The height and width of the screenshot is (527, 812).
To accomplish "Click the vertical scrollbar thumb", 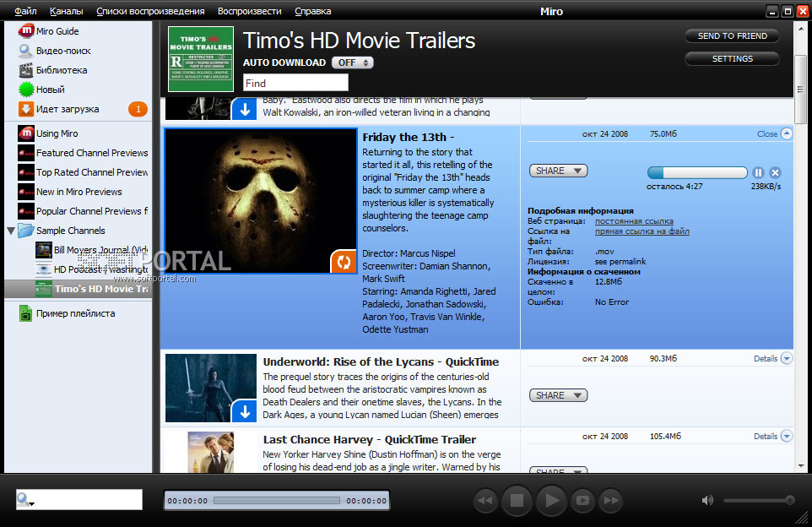I will 801,90.
